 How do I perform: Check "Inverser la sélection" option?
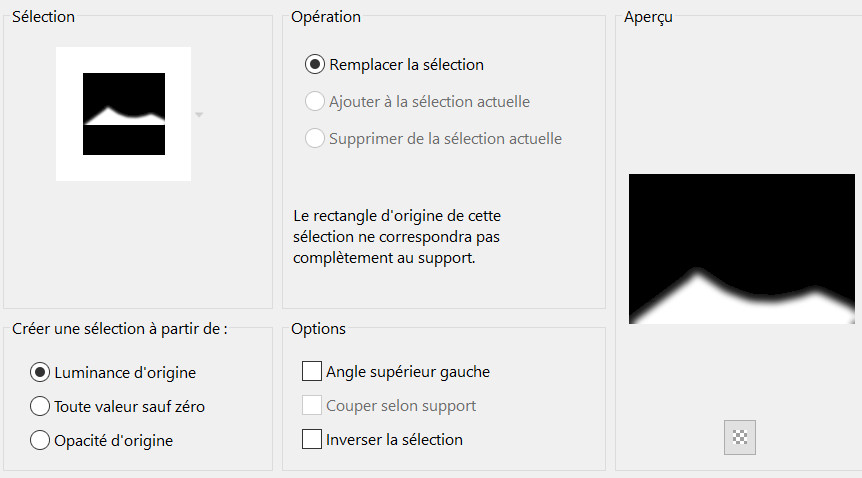coord(312,440)
